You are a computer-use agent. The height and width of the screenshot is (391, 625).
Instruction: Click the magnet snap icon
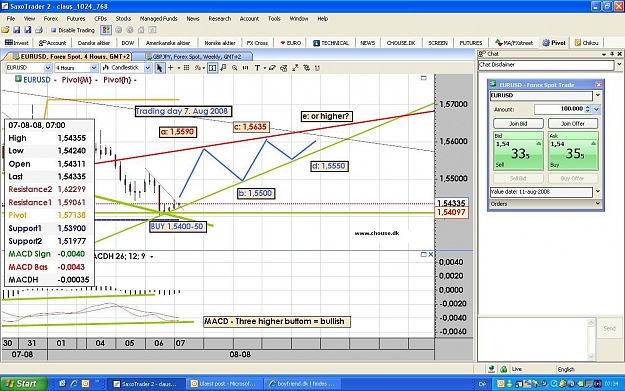pyautogui.click(x=318, y=68)
